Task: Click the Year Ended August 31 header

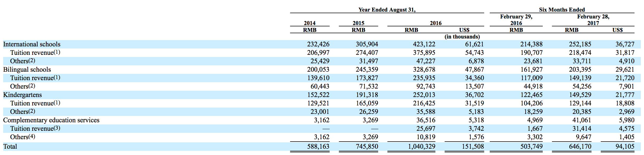Action: point(387,10)
